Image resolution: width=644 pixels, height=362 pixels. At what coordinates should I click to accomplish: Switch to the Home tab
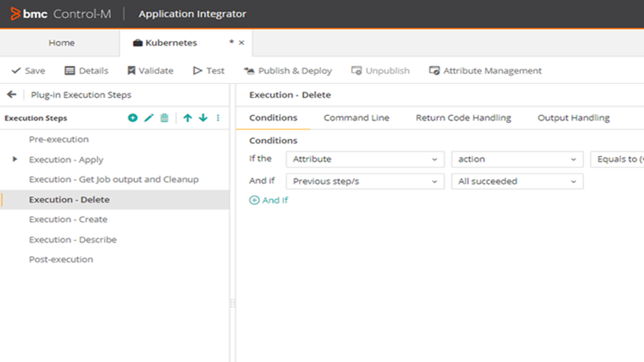[x=60, y=43]
